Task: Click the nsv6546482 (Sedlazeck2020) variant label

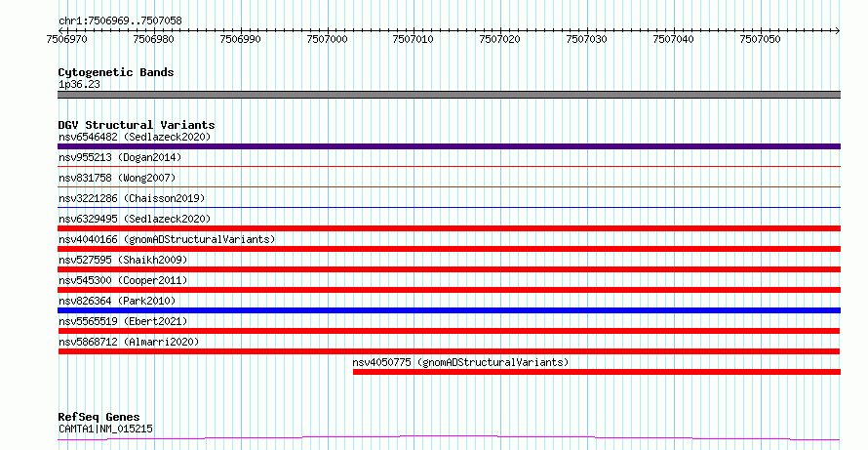Action: (x=135, y=137)
